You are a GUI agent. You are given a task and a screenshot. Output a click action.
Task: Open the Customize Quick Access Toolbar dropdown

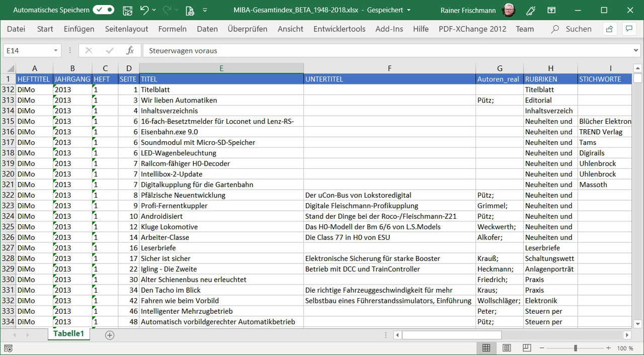pos(205,10)
